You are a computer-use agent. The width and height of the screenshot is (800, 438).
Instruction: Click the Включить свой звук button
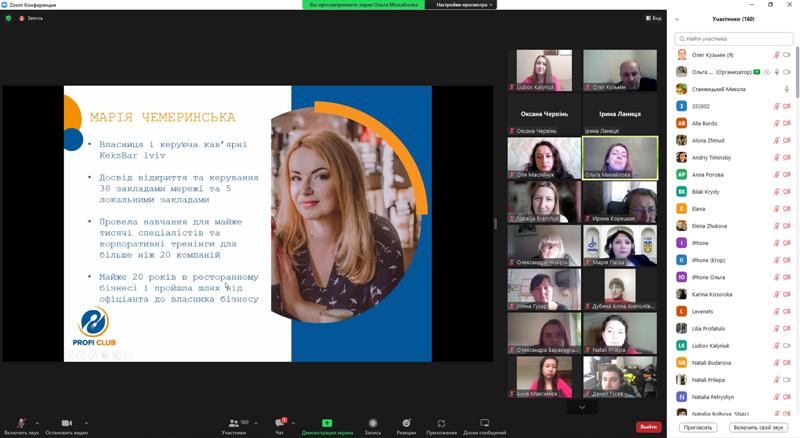(758, 427)
